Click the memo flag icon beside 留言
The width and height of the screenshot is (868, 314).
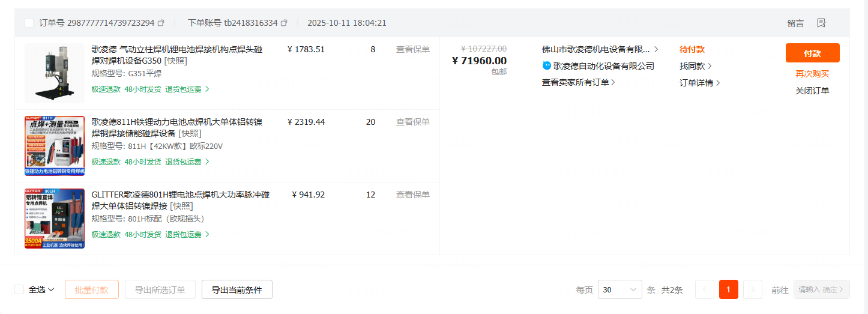(821, 23)
